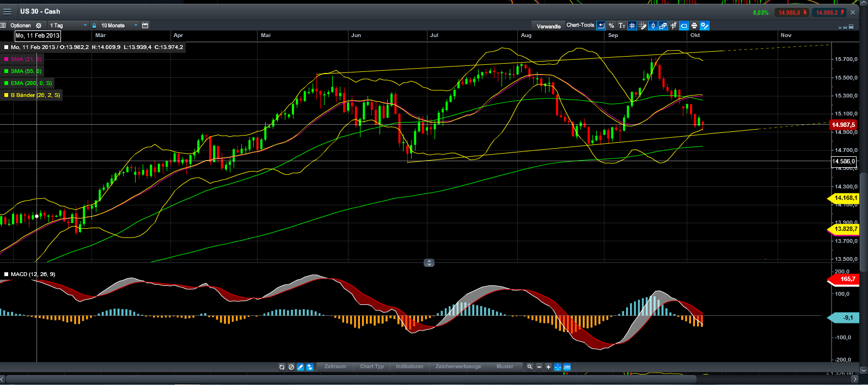The height and width of the screenshot is (385, 868).
Task: Zoom in with the plus icon
Action: pyautogui.click(x=548, y=367)
